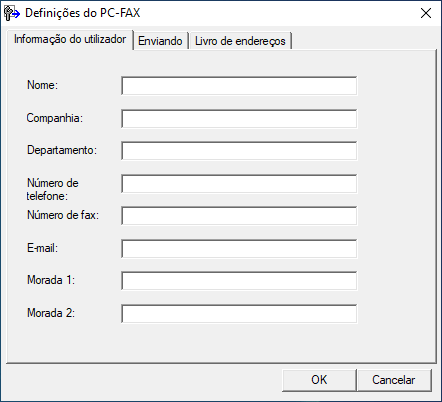Click the Cancelar button

point(394,380)
